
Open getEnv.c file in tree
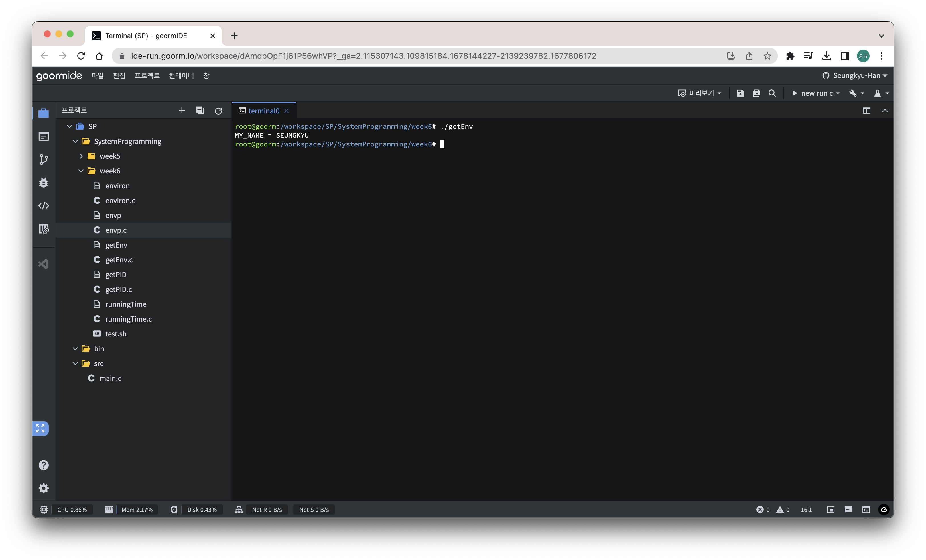[119, 260]
